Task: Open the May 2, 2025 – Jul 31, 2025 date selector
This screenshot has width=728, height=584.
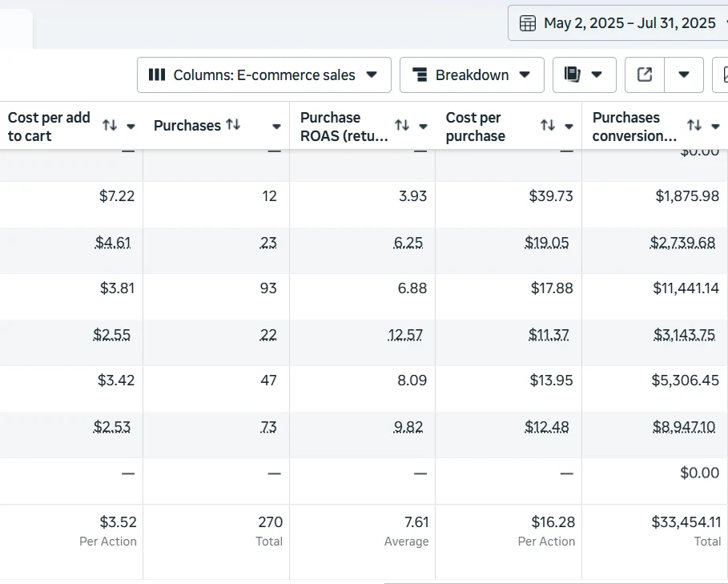Action: [x=618, y=23]
